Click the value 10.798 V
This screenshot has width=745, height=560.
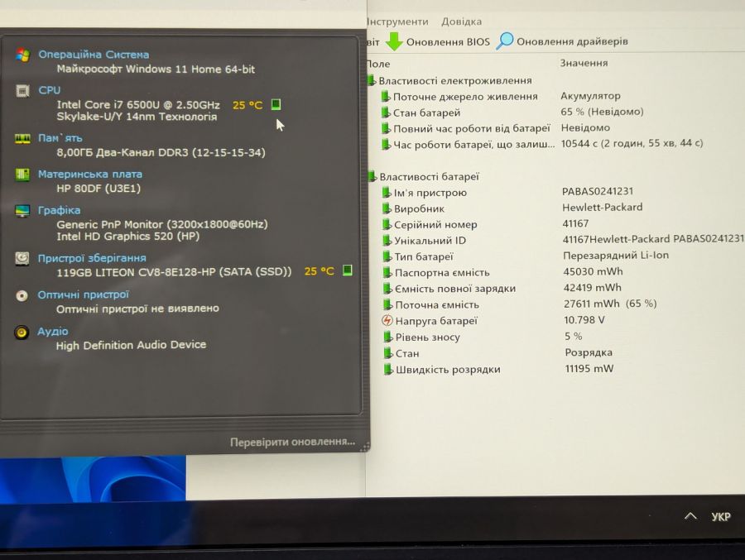pyautogui.click(x=584, y=320)
